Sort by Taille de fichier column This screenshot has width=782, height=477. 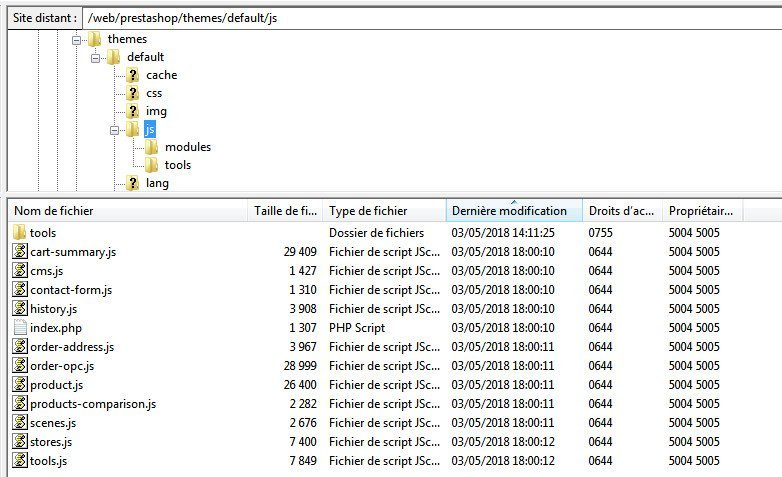285,211
